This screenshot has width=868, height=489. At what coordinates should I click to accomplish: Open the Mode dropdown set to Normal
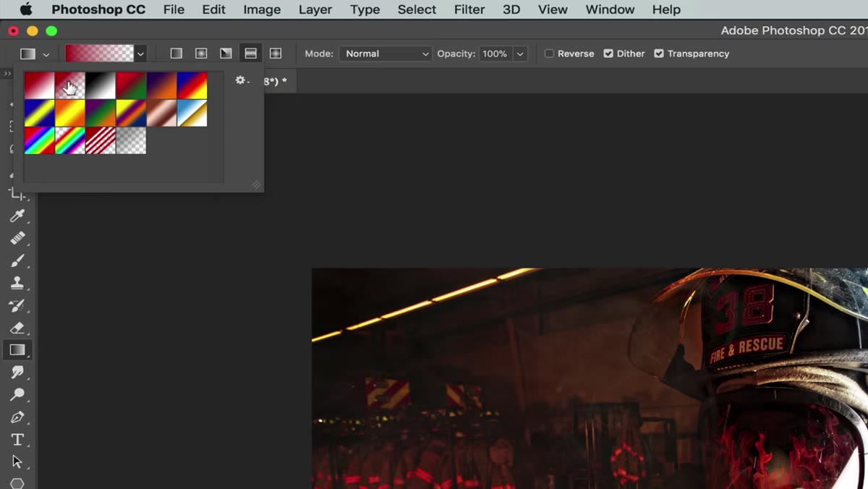386,54
